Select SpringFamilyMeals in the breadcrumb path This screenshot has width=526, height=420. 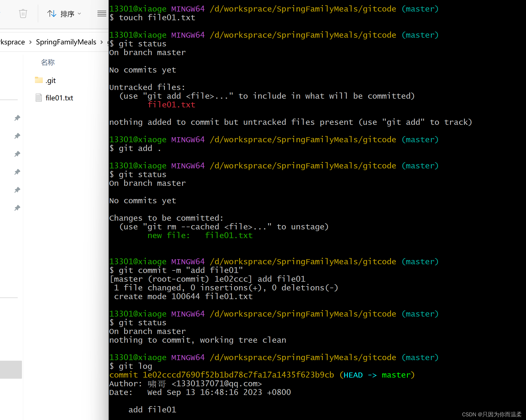[66, 42]
